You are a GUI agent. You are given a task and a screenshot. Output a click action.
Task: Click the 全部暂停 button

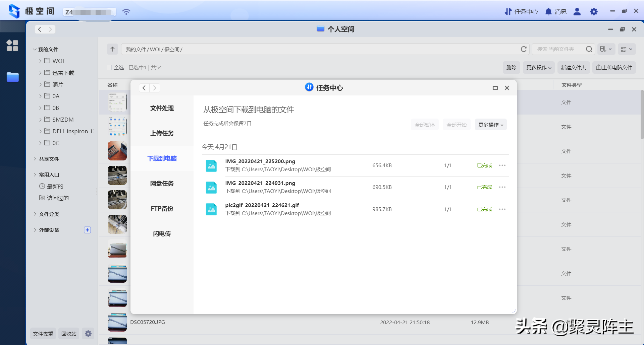pos(425,125)
